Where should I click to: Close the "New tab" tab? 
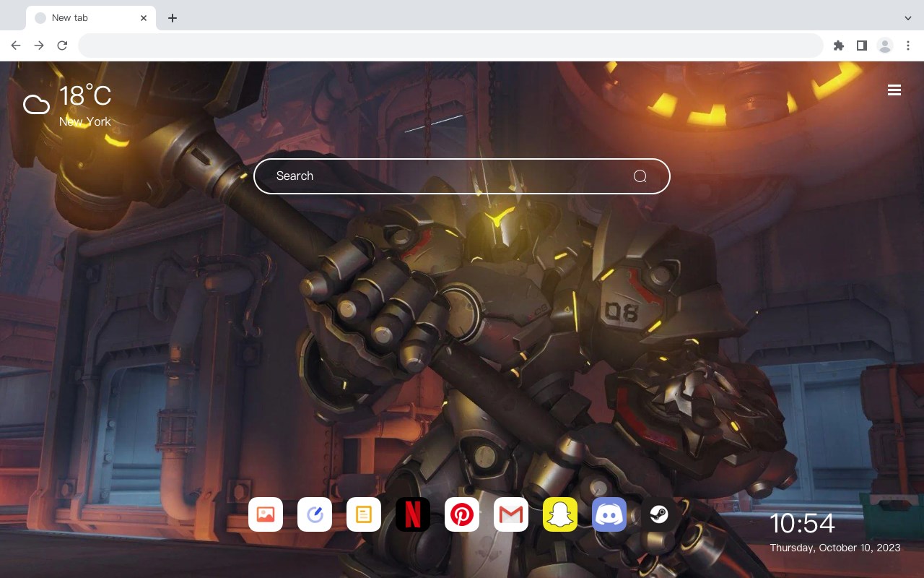pyautogui.click(x=144, y=18)
